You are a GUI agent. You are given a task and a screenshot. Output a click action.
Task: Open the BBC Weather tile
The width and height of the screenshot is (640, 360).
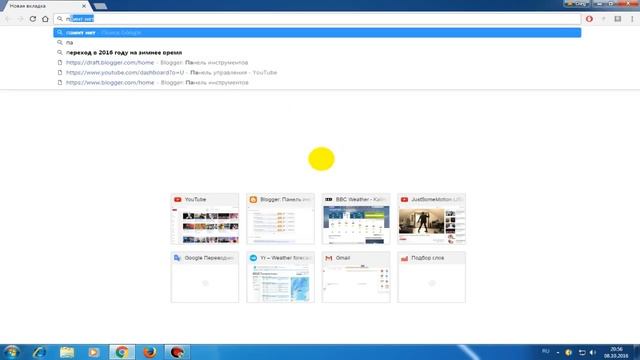pyautogui.click(x=356, y=219)
